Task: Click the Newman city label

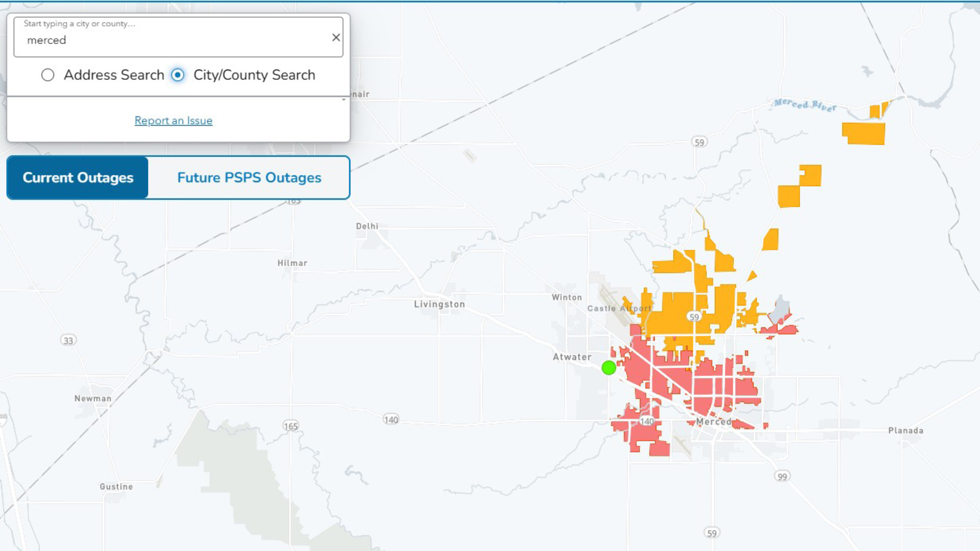Action: click(x=93, y=399)
